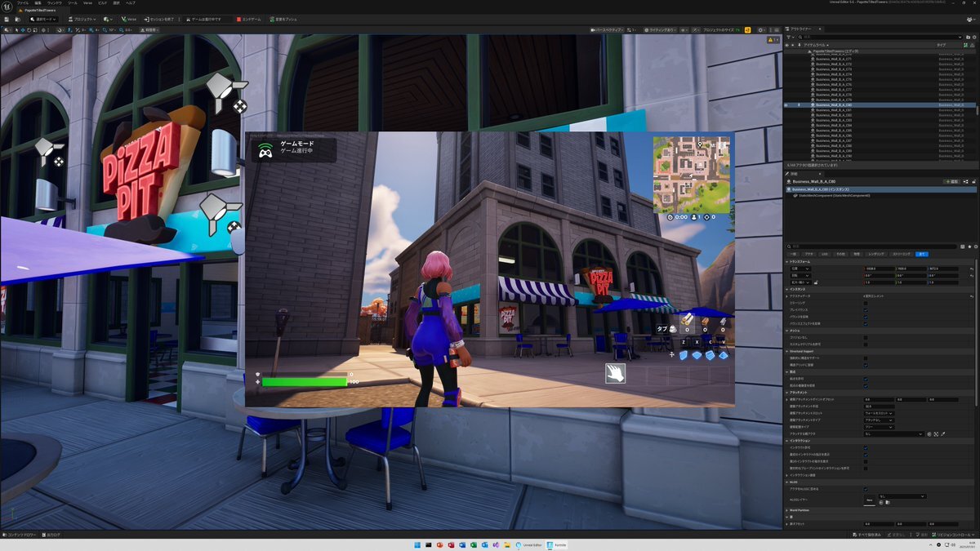Image resolution: width=980 pixels, height=551 pixels.
Task: Open the Verse menu in menu bar
Action: point(88,3)
